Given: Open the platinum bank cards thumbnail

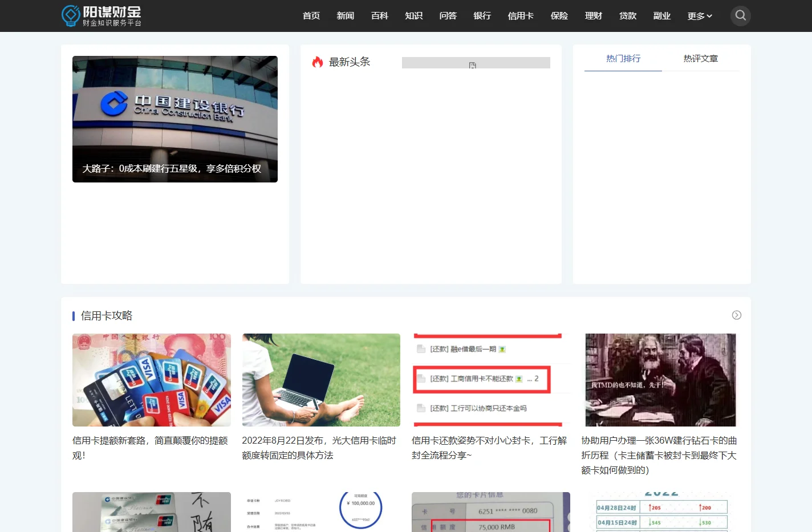Looking at the screenshot, I should (x=152, y=512).
